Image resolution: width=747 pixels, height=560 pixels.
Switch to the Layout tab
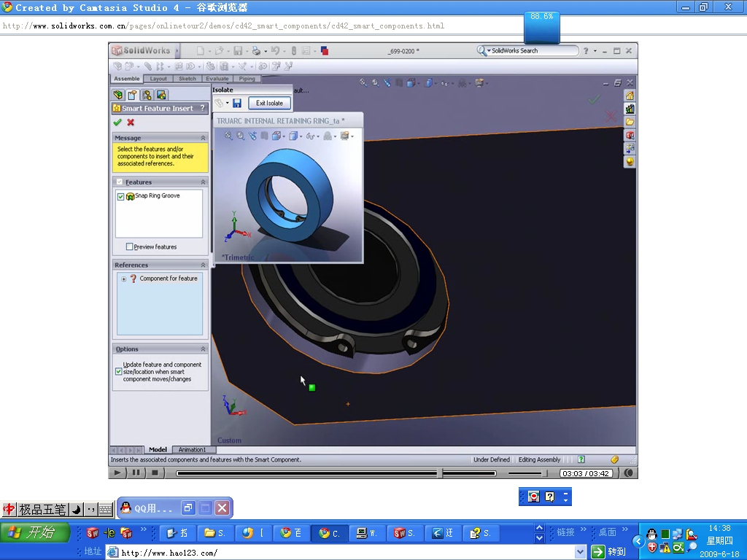158,79
